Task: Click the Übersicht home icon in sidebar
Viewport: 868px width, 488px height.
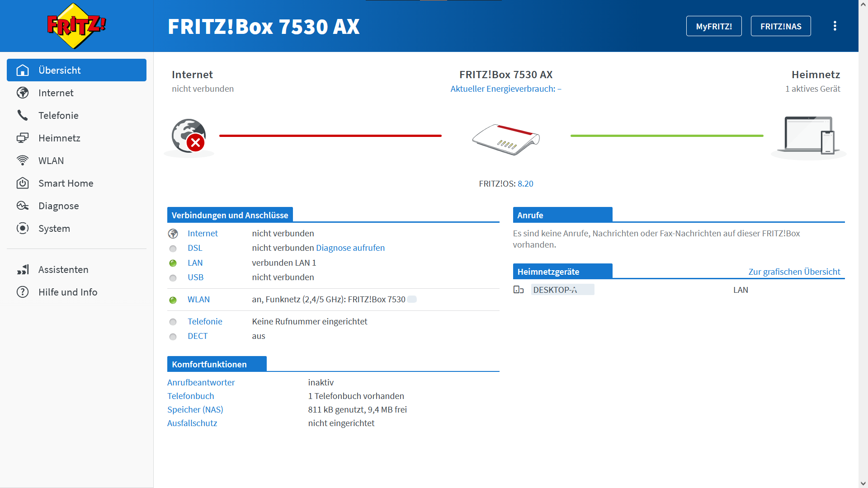Action: (x=23, y=70)
